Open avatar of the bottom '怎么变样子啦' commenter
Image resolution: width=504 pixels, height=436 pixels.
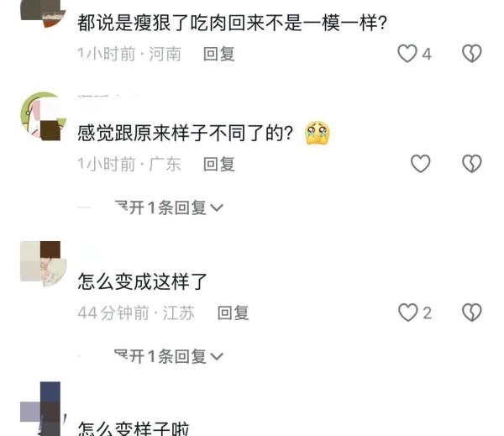pos(44,409)
